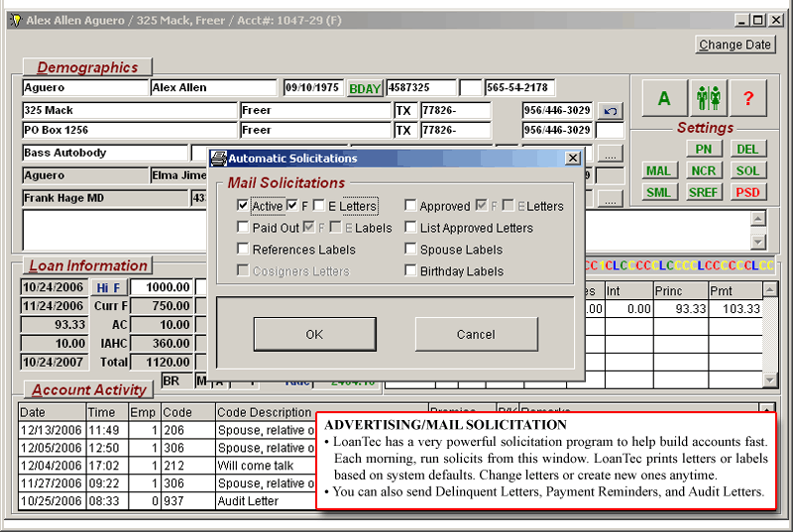Click the lightbulb icon in main window title
Image resolution: width=793 pixels, height=532 pixels.
16,20
